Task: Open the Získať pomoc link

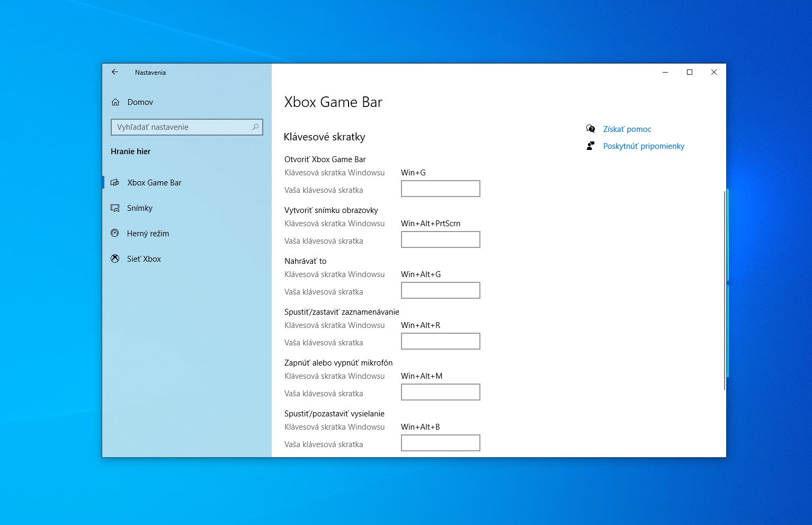Action: 627,129
